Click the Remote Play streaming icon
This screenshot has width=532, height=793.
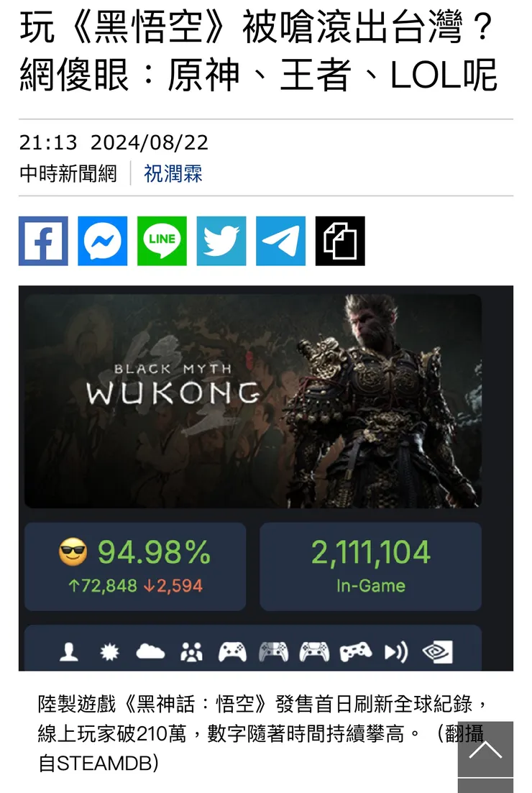click(x=396, y=652)
